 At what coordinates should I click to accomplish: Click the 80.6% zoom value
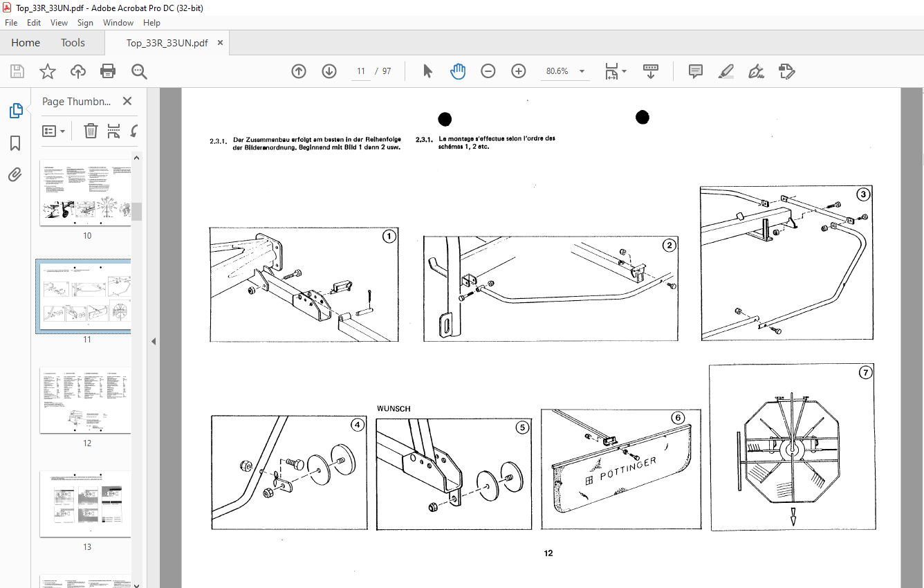[557, 71]
